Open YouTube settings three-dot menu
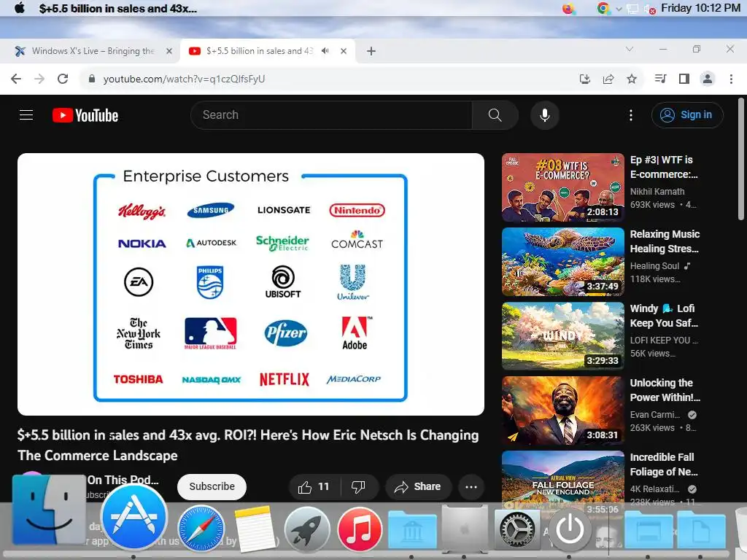This screenshot has height=560, width=747. point(631,115)
